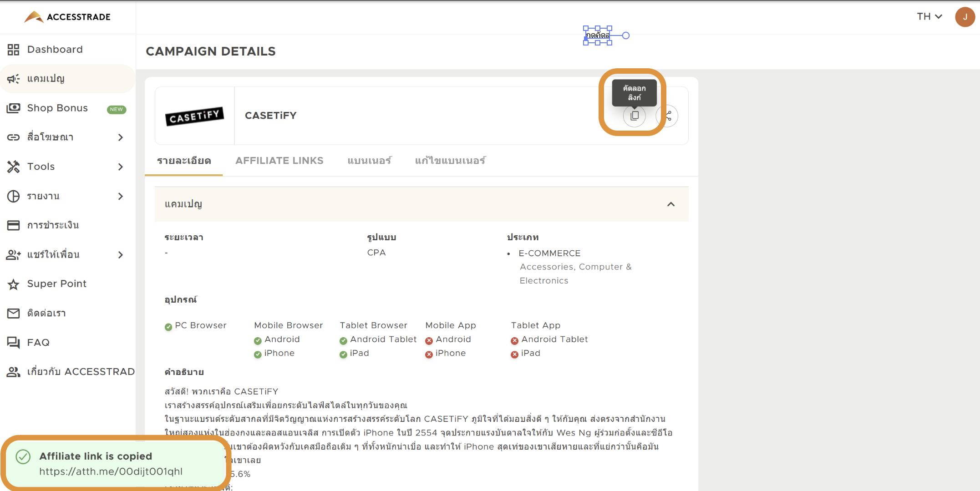Viewport: 980px width, 491px height.
Task: Click Mobile Browser Android check mark
Action: click(x=258, y=341)
